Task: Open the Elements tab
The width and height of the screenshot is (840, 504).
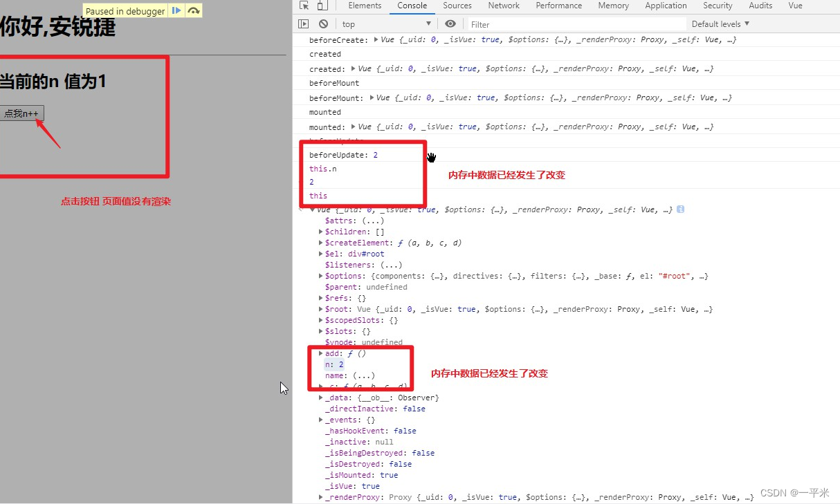Action: click(365, 6)
